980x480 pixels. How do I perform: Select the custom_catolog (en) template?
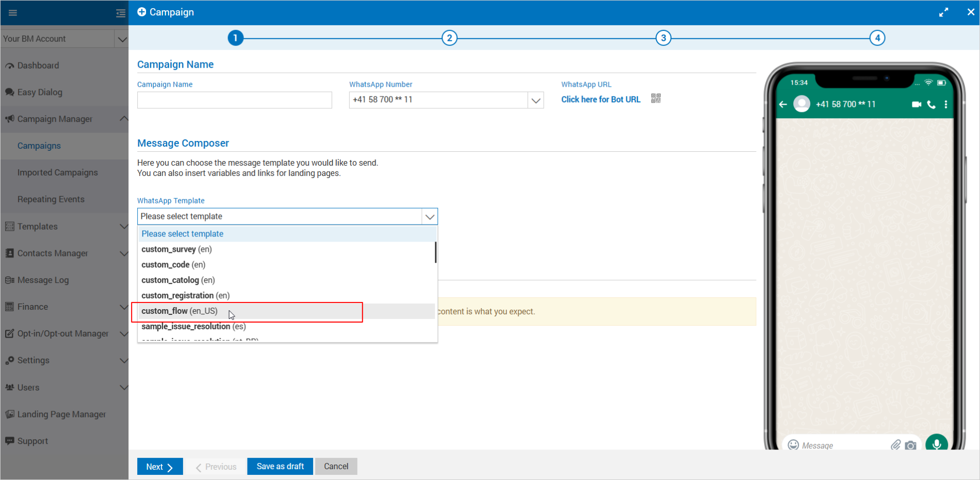287,280
